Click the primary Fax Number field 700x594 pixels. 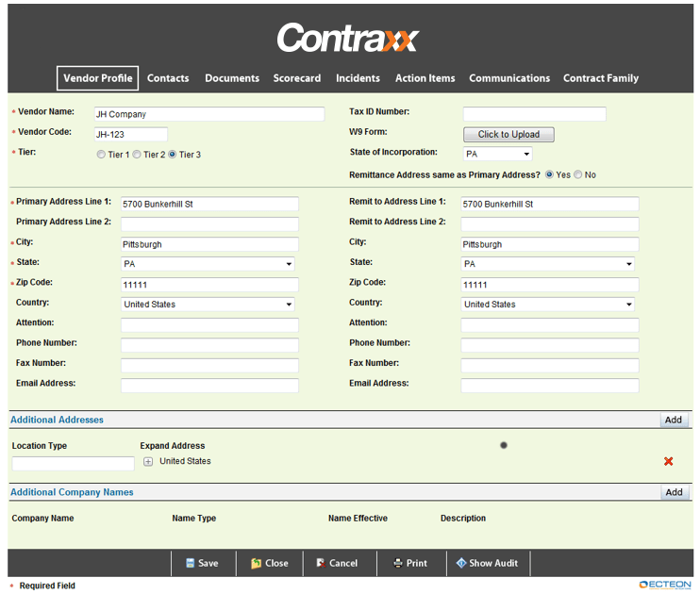click(x=209, y=365)
